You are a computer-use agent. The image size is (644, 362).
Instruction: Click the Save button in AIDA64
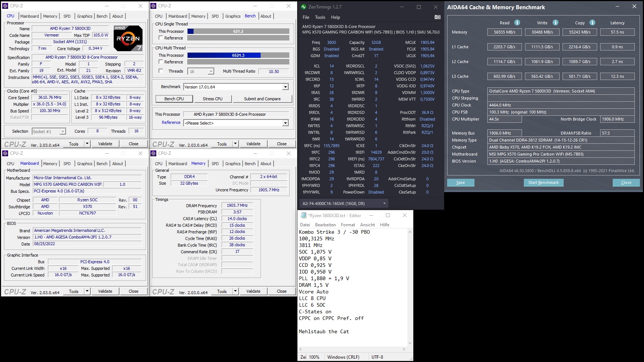pyautogui.click(x=461, y=182)
